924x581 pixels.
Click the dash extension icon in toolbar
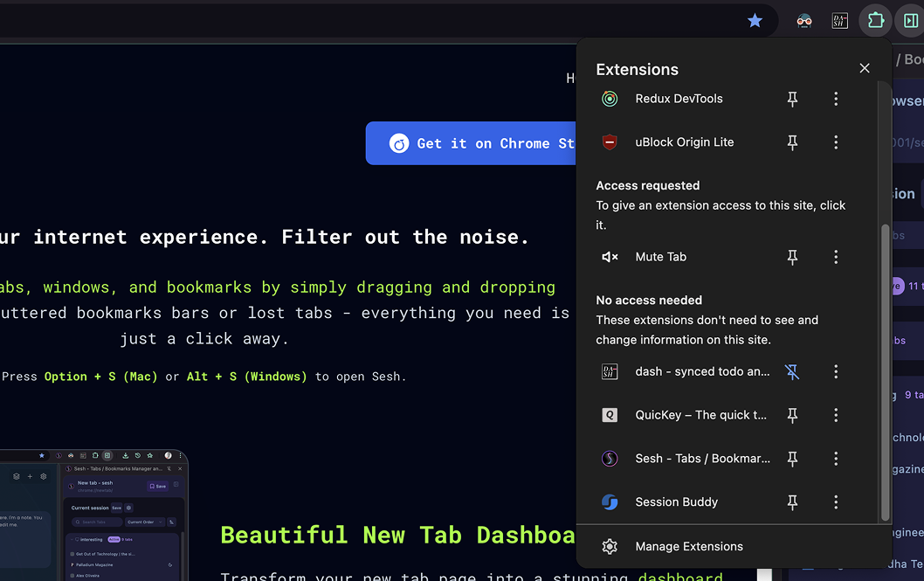click(x=839, y=21)
